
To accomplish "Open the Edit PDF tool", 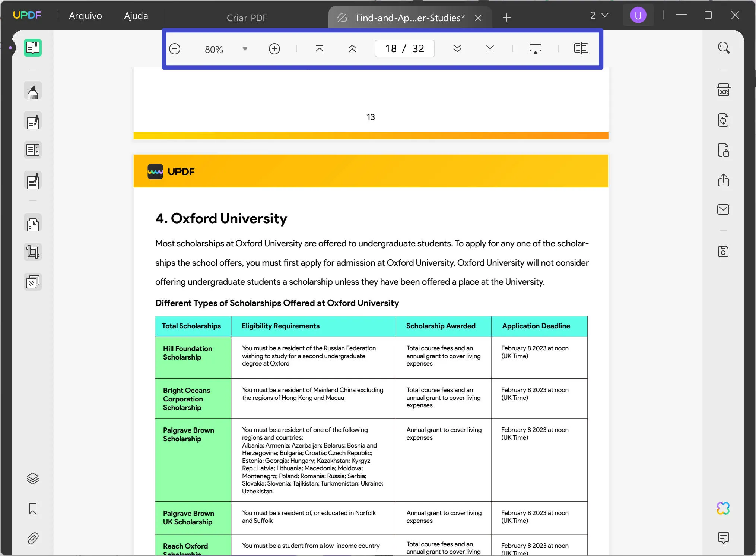I will click(33, 121).
